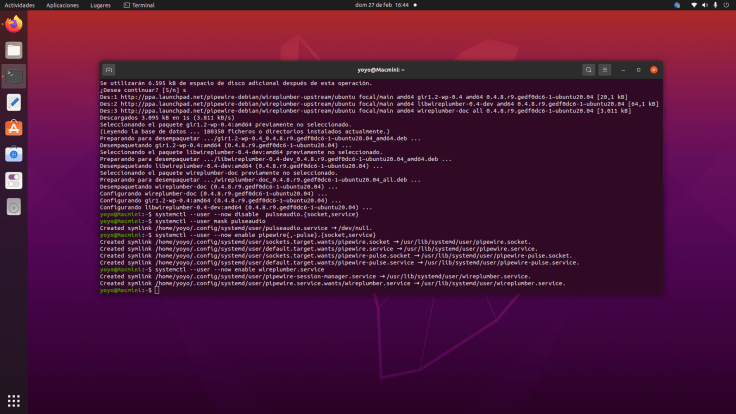This screenshot has height=414, width=736.
Task: Select the Terminal icon in the dock
Action: tap(14, 76)
